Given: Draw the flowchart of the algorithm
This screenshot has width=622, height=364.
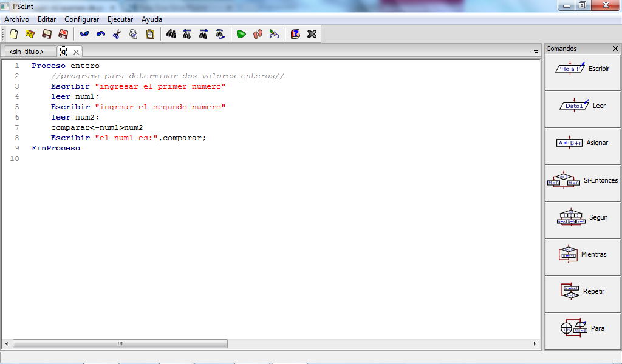Looking at the screenshot, I should (x=273, y=34).
